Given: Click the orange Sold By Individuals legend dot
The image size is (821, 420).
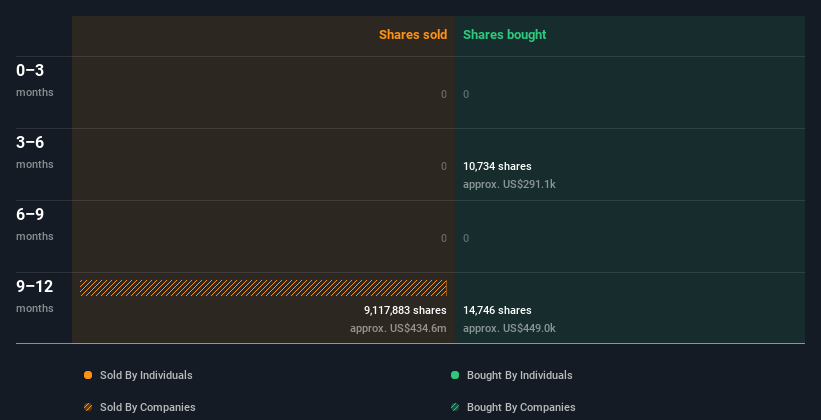Looking at the screenshot, I should click(x=88, y=375).
